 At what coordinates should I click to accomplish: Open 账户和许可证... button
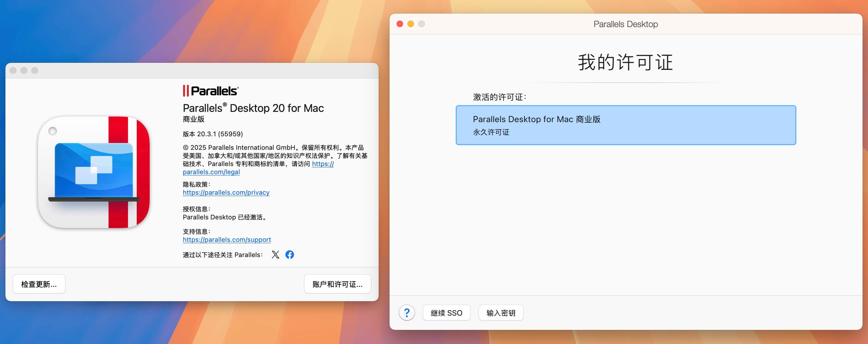338,284
